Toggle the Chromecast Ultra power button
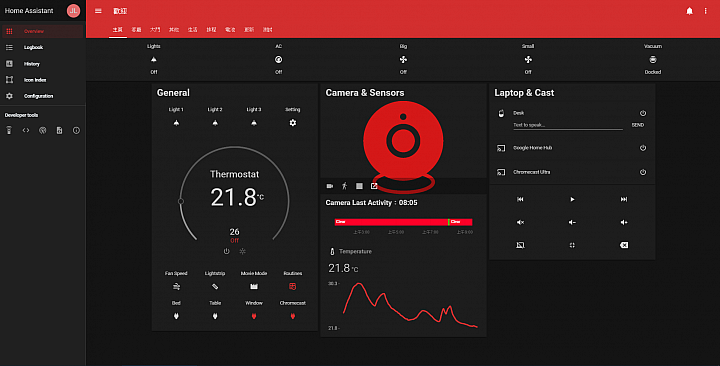 tap(643, 172)
